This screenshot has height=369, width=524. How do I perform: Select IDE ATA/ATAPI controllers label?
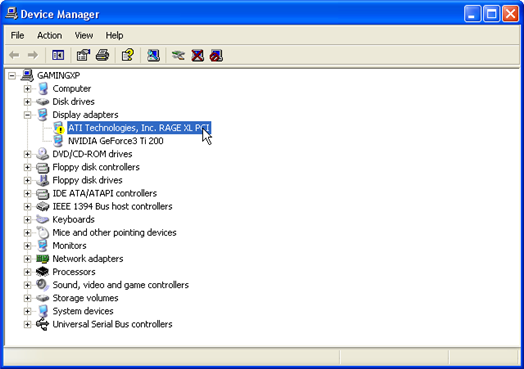pyautogui.click(x=105, y=193)
